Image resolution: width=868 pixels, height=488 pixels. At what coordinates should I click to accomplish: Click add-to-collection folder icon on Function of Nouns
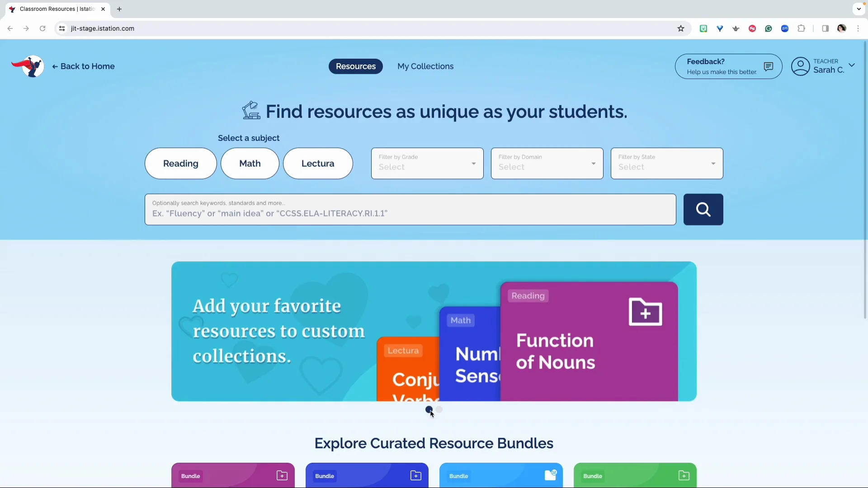[645, 312]
